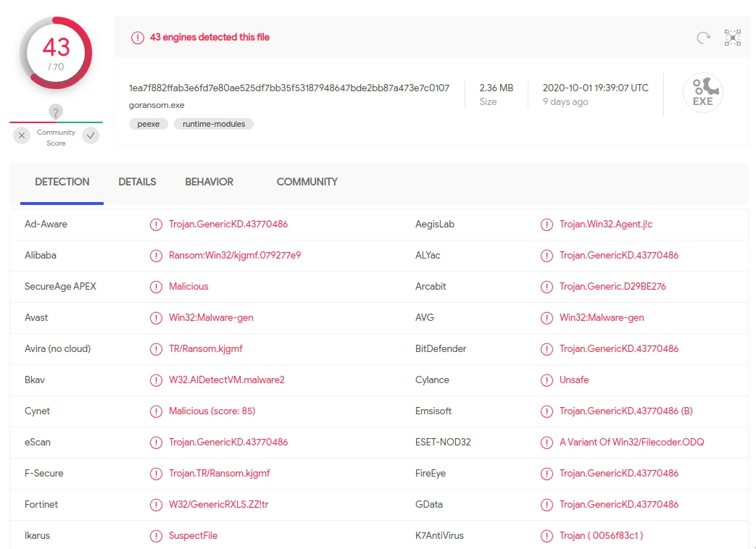Click alert icon in F-Secure row
Viewport: 756px width, 549px height.
coord(156,474)
